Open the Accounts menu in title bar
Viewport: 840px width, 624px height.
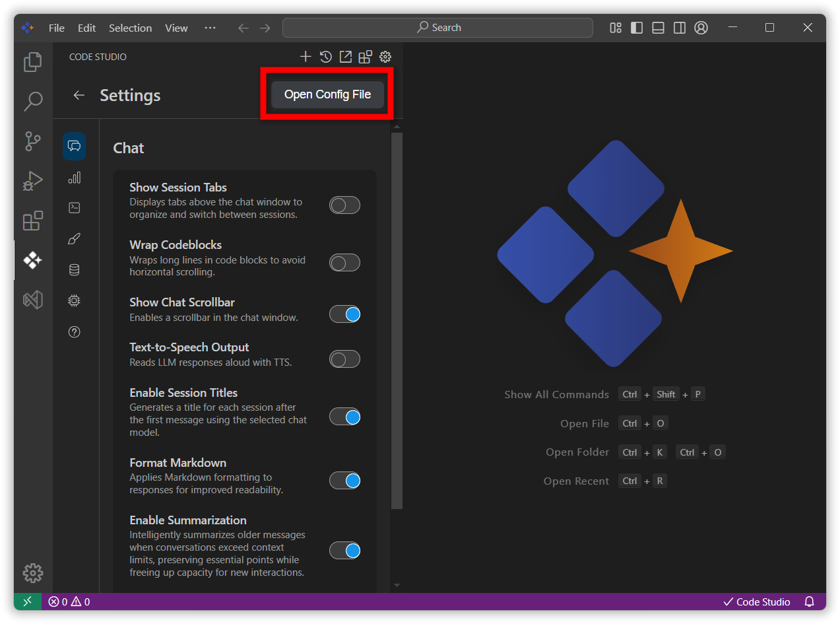click(701, 28)
